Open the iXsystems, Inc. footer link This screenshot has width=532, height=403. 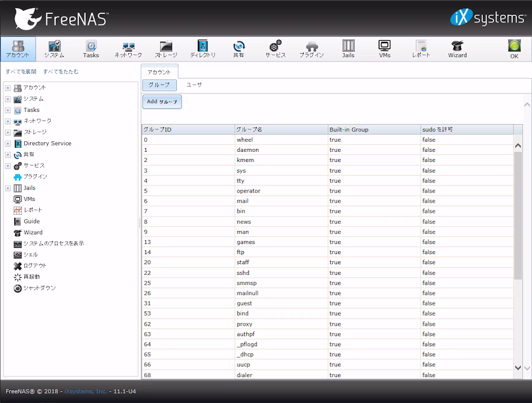[x=86, y=391]
